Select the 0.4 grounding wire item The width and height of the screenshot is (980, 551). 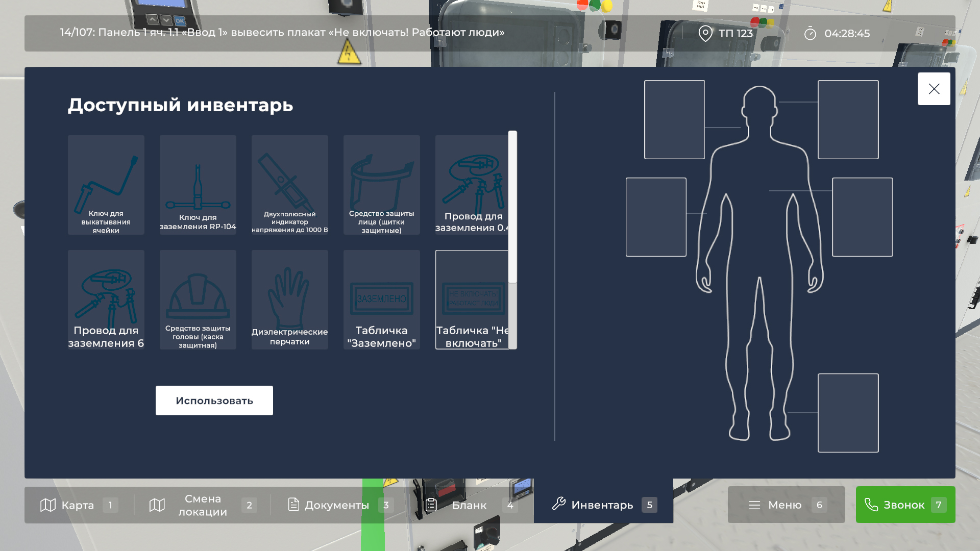pyautogui.click(x=472, y=185)
